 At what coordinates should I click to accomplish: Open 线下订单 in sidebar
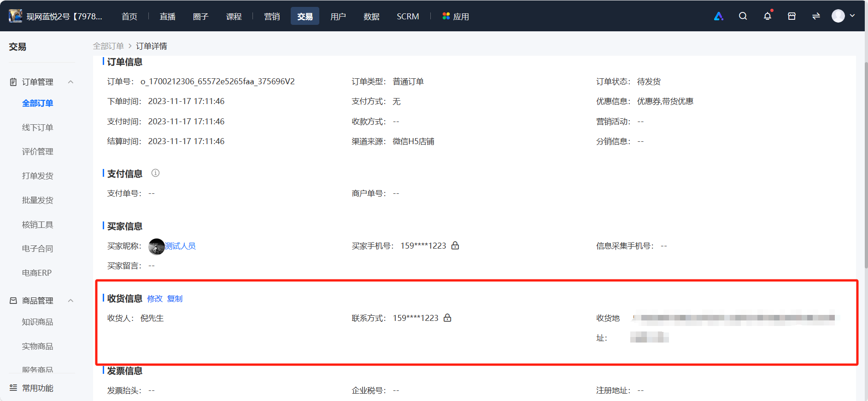[x=38, y=128]
